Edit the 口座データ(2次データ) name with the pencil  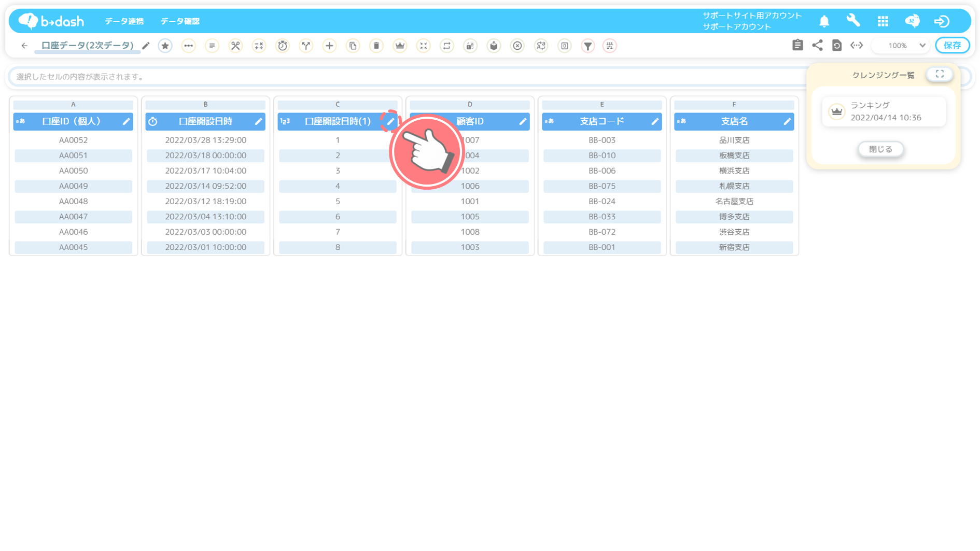pos(146,46)
